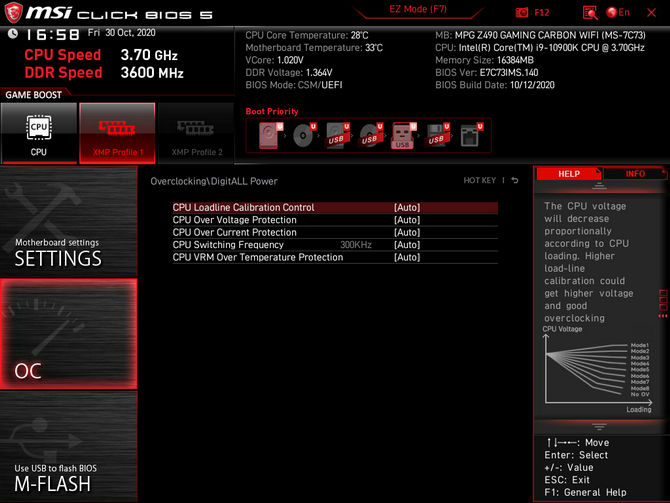The image size is (670, 503).
Task: Select the USB key boot device
Action: tap(403, 135)
